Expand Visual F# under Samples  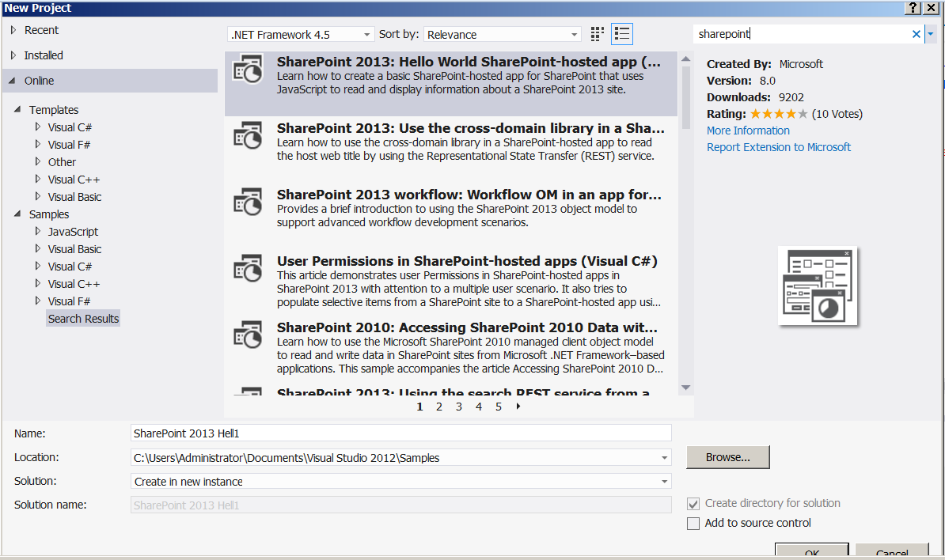click(x=38, y=301)
